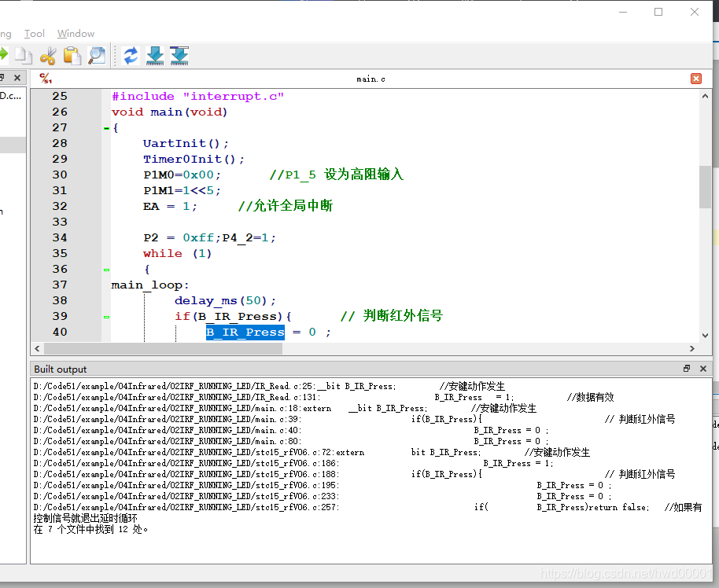Float the Built output panel

pos(687,369)
